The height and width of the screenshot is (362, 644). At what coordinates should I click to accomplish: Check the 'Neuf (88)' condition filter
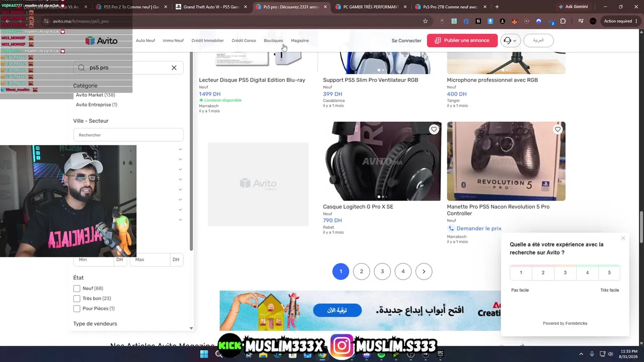[x=77, y=289]
